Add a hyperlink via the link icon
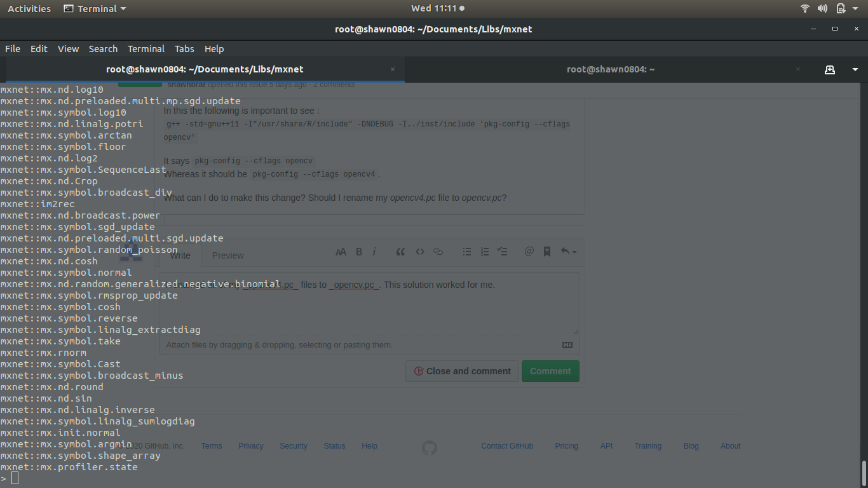The width and height of the screenshot is (868, 488). [438, 252]
